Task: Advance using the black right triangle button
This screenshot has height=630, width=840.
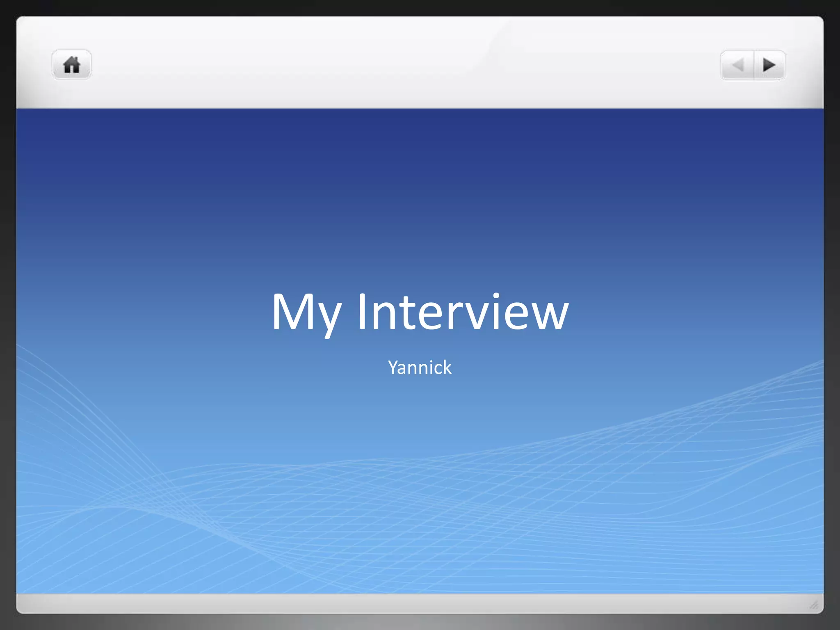Action: 769,65
